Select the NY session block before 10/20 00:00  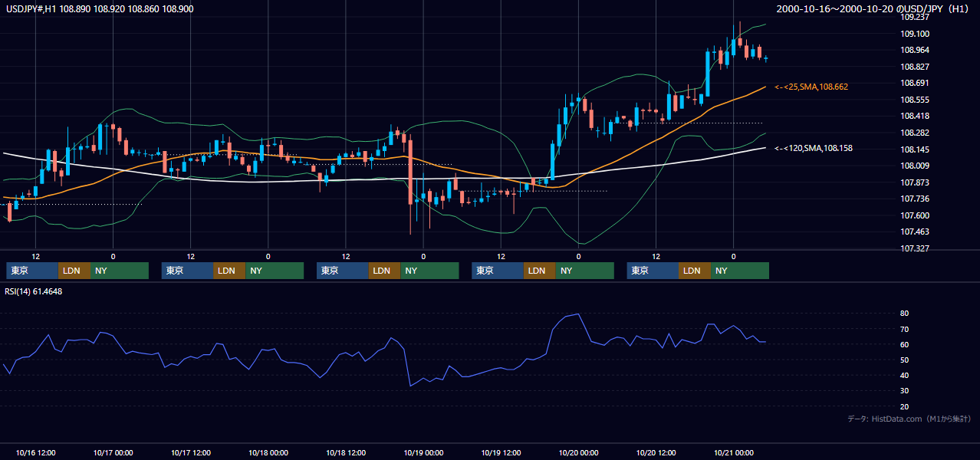coord(584,271)
